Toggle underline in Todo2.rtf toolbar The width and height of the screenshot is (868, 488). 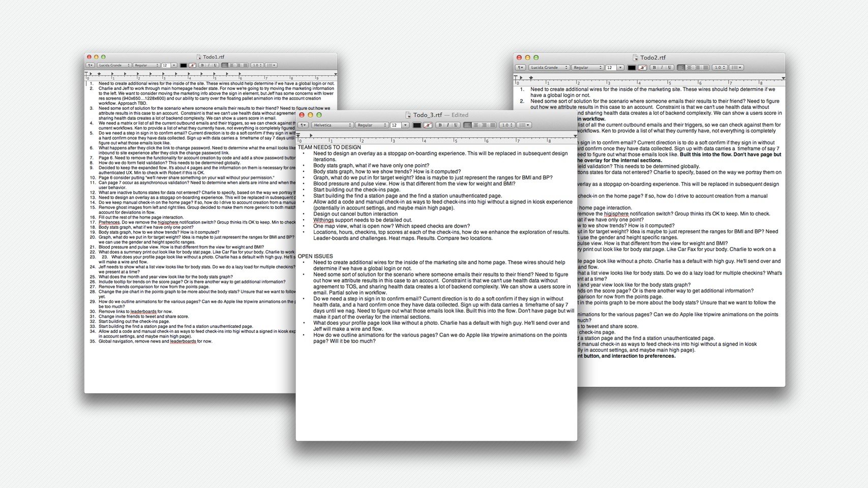pyautogui.click(x=670, y=68)
